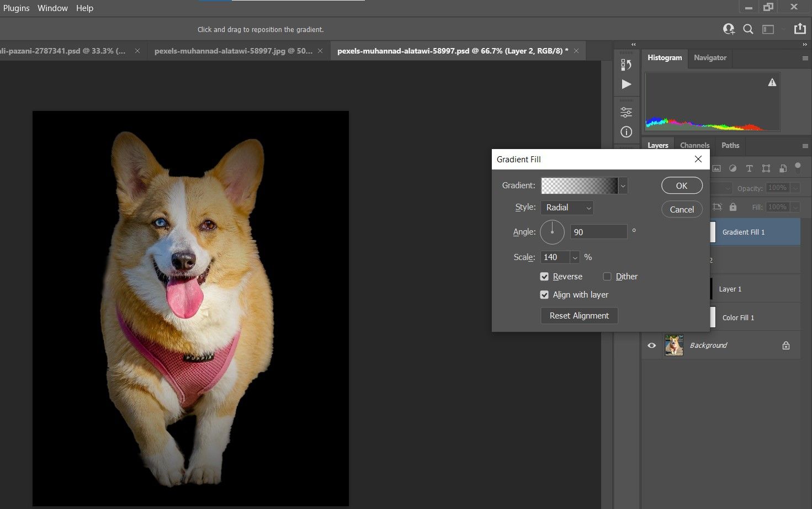Hide the Background layer with eye icon

[x=651, y=346]
